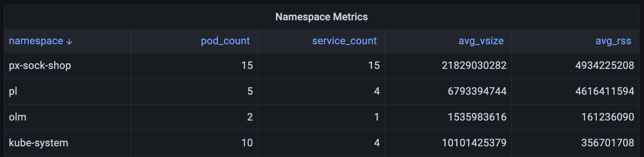
Task: Click pod_count value 15 for px-sock-shop
Action: pyautogui.click(x=247, y=66)
